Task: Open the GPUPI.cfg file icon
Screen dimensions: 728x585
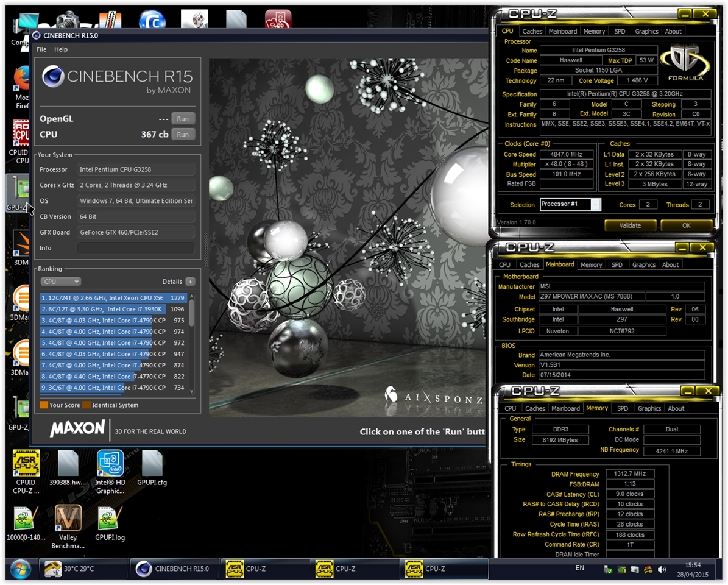Action: coord(152,468)
